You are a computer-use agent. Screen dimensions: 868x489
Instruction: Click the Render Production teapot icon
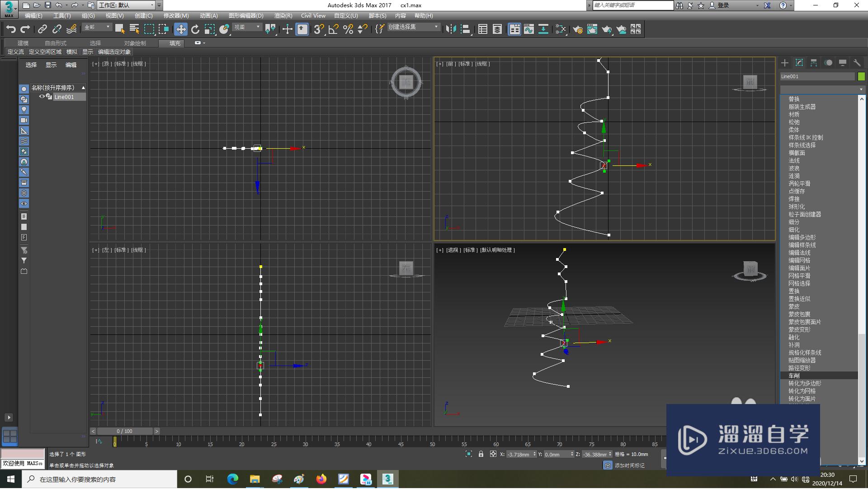pyautogui.click(x=607, y=29)
